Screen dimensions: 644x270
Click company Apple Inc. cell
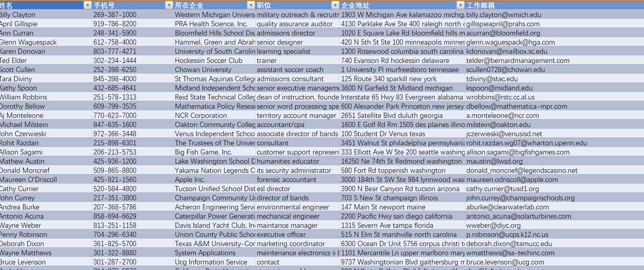pyautogui.click(x=215, y=180)
